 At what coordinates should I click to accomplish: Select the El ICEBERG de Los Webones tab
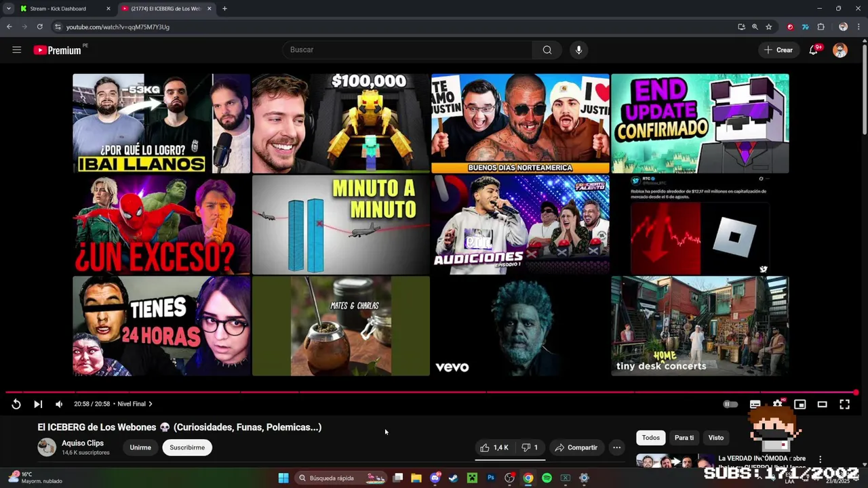click(166, 9)
